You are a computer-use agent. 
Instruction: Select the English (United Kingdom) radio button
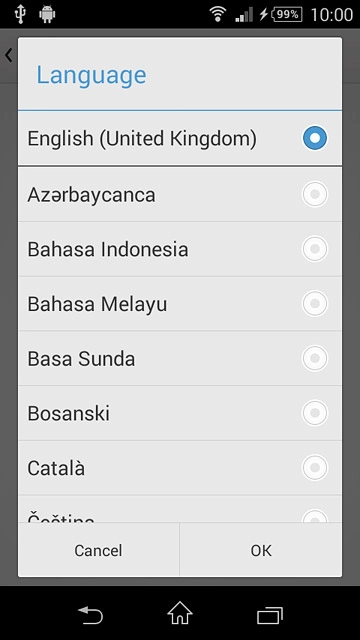pos(315,138)
